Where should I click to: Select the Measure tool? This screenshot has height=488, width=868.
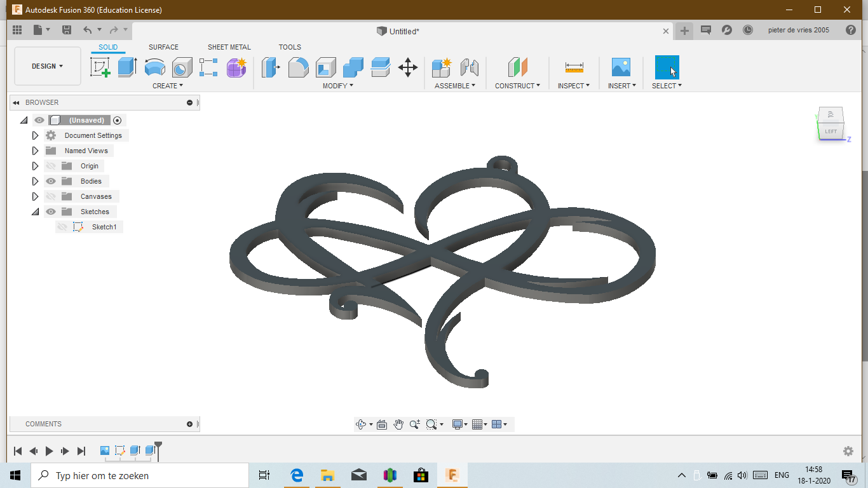pyautogui.click(x=574, y=67)
